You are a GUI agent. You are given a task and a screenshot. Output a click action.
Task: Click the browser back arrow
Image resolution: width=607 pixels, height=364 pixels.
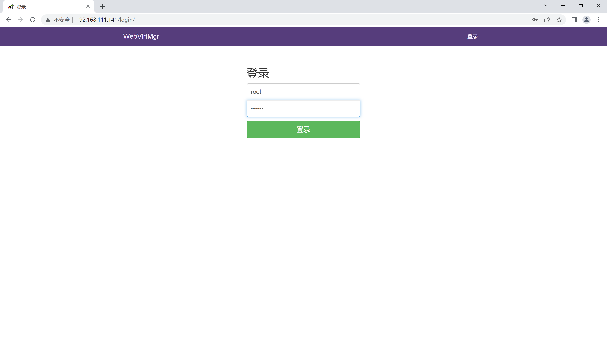click(x=8, y=20)
